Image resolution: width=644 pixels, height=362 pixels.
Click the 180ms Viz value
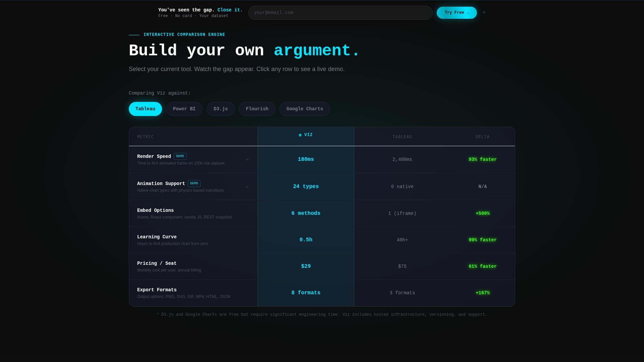point(306,160)
